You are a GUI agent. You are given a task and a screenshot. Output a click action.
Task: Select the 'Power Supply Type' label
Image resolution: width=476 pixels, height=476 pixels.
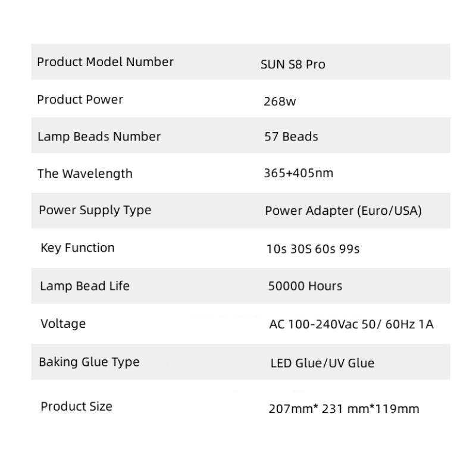coord(95,210)
